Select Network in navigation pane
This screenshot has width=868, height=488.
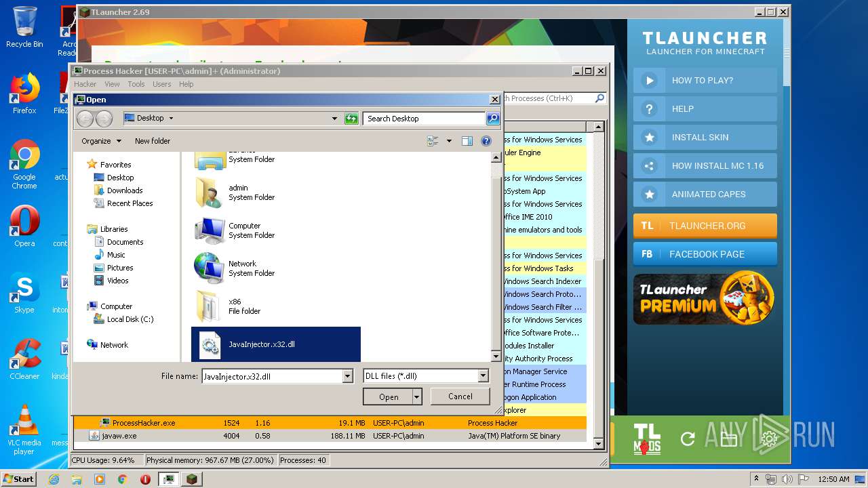[x=108, y=345]
